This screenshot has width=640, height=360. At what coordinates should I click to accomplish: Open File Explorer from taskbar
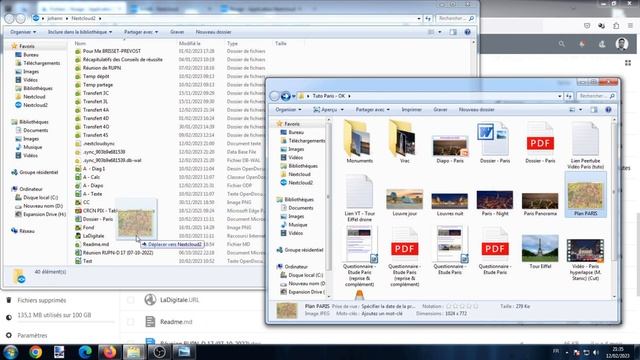134,352
